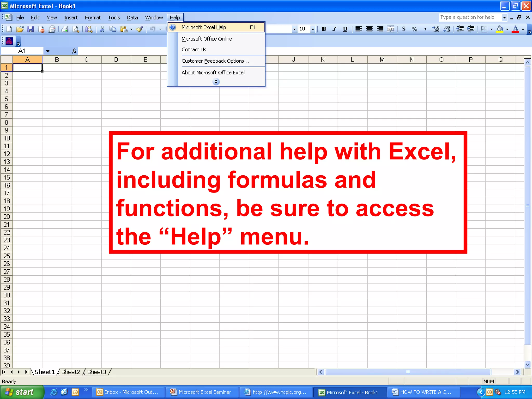Image resolution: width=532 pixels, height=399 pixels.
Task: Click the horizontal scrollbar thumb
Action: [408, 372]
